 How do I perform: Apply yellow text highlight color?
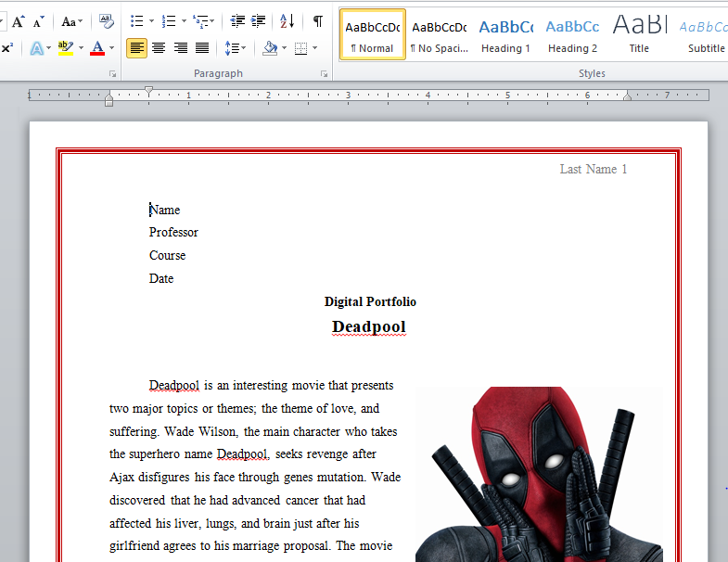(66, 48)
